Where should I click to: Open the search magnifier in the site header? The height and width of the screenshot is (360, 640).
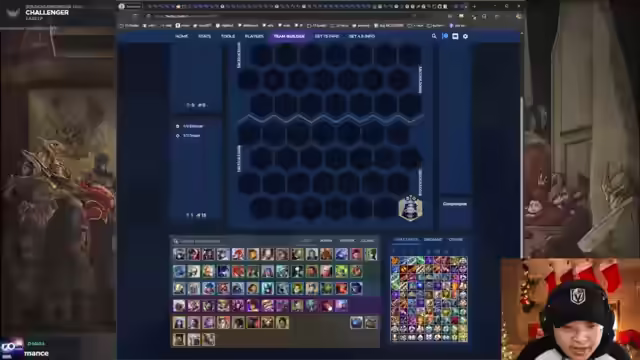pyautogui.click(x=434, y=36)
